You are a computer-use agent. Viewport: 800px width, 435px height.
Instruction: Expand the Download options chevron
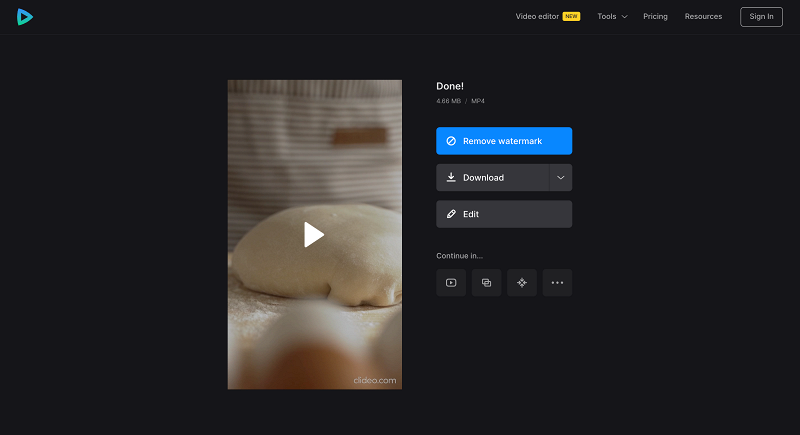[561, 177]
